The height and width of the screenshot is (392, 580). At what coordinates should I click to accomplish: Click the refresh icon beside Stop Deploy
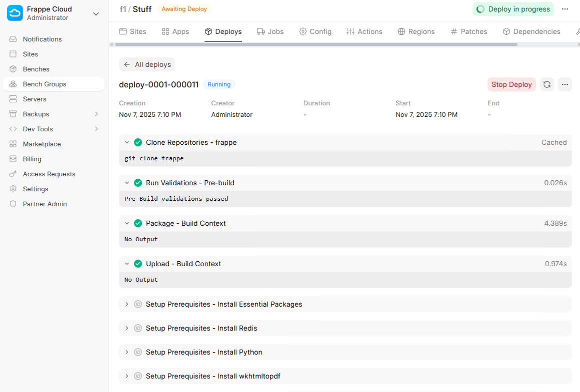[547, 84]
